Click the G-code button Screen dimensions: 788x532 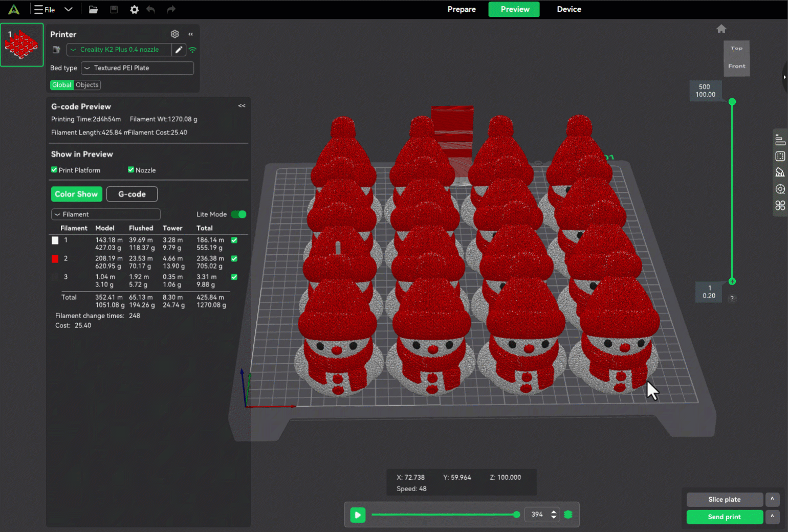[132, 194]
